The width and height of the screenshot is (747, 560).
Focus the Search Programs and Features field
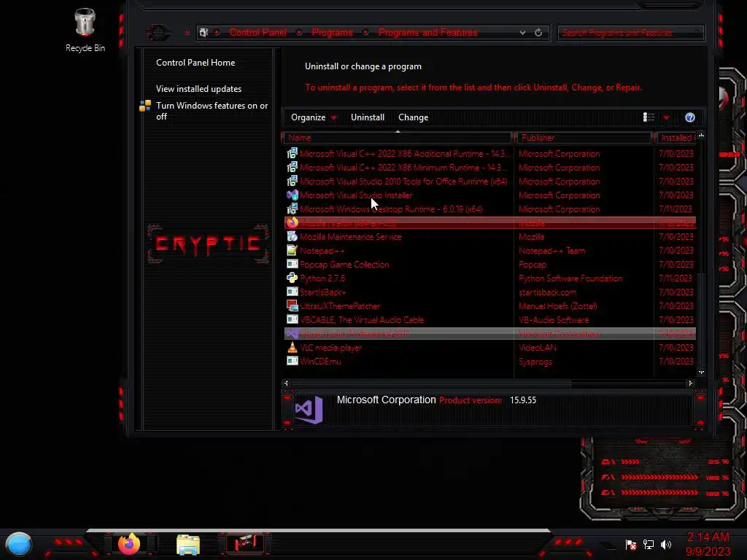630,32
